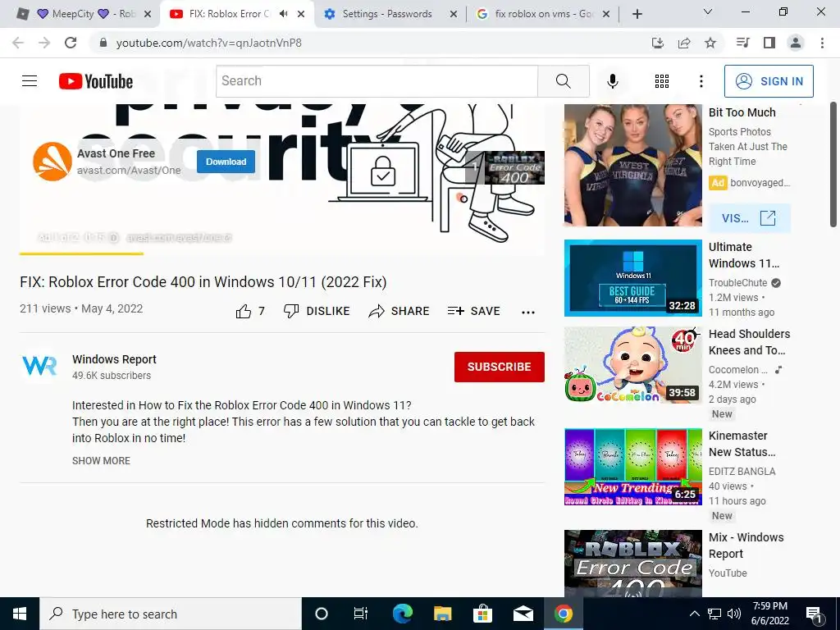Click the VIS... ad visit button
Image resolution: width=840 pixels, height=630 pixels.
(749, 218)
